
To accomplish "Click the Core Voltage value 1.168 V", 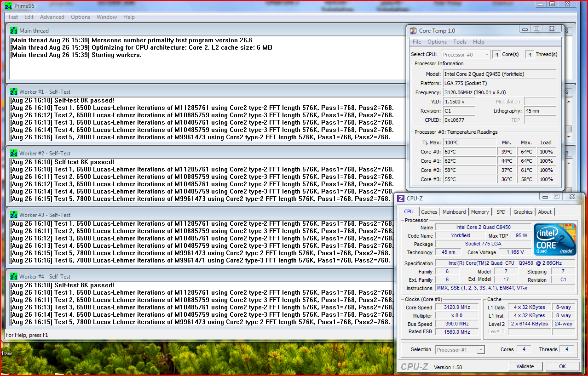I will (x=515, y=252).
